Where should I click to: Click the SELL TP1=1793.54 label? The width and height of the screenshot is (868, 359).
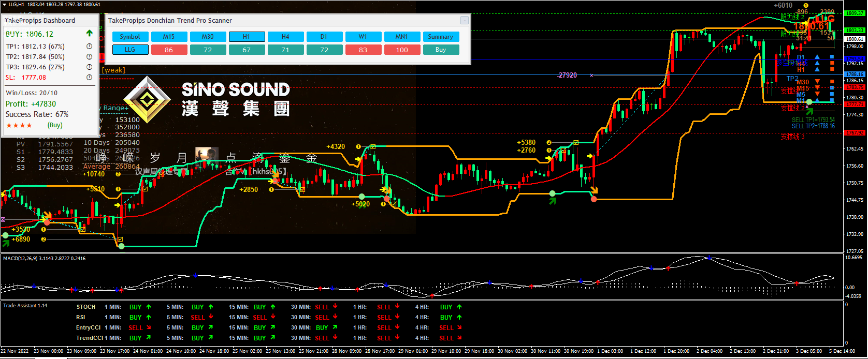pos(813,119)
